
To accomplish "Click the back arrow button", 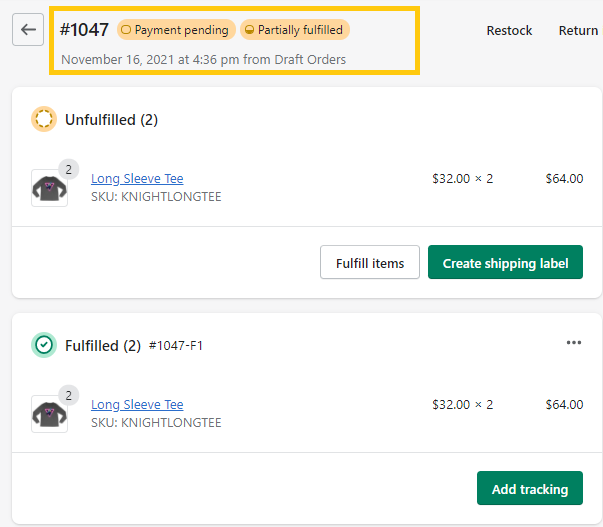I will tap(28, 30).
